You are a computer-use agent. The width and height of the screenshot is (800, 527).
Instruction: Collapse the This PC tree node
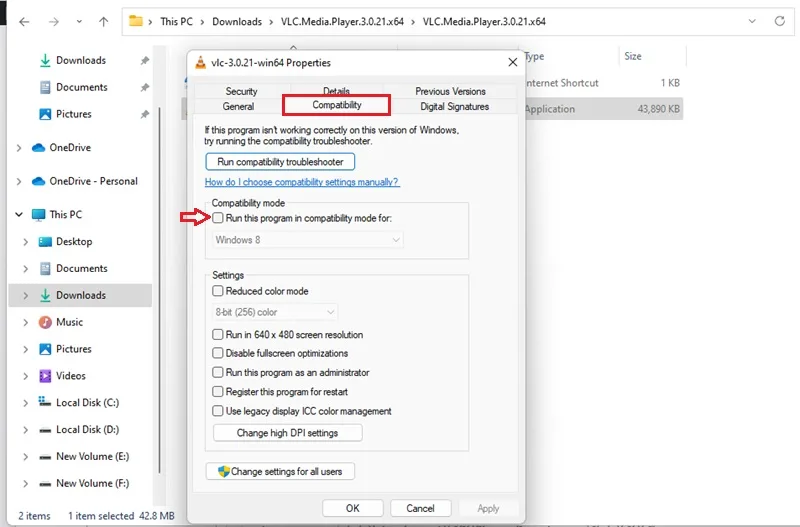19,215
